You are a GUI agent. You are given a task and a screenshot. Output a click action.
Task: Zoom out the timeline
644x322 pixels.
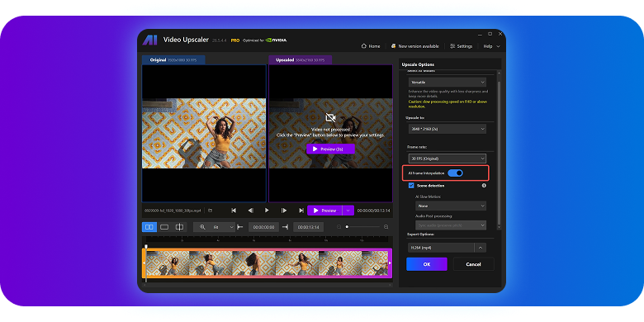click(339, 227)
